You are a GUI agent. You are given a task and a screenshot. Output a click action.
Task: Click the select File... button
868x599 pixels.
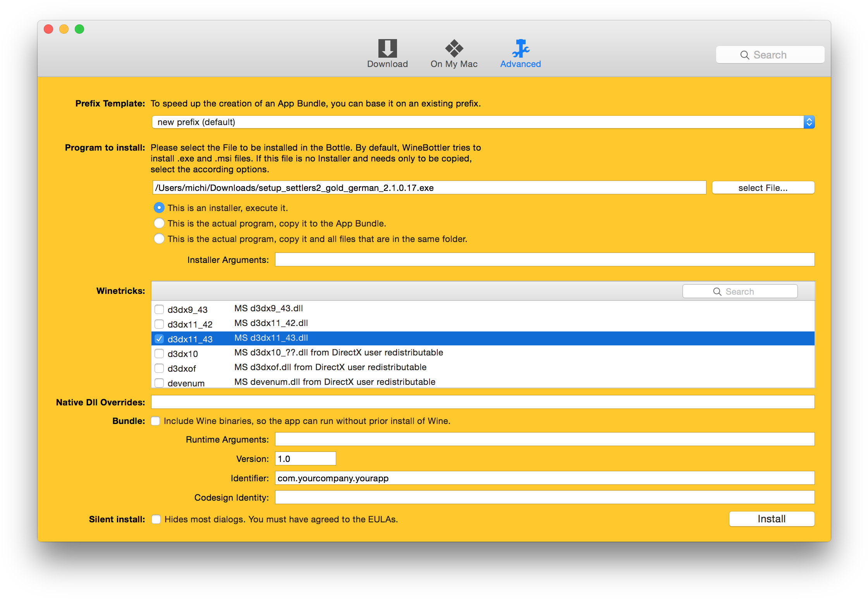click(763, 188)
